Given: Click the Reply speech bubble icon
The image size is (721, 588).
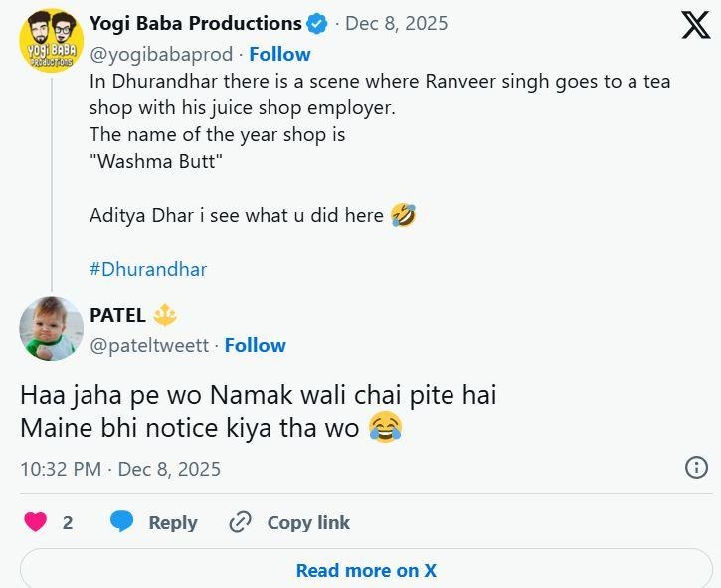Looking at the screenshot, I should click(x=122, y=521).
